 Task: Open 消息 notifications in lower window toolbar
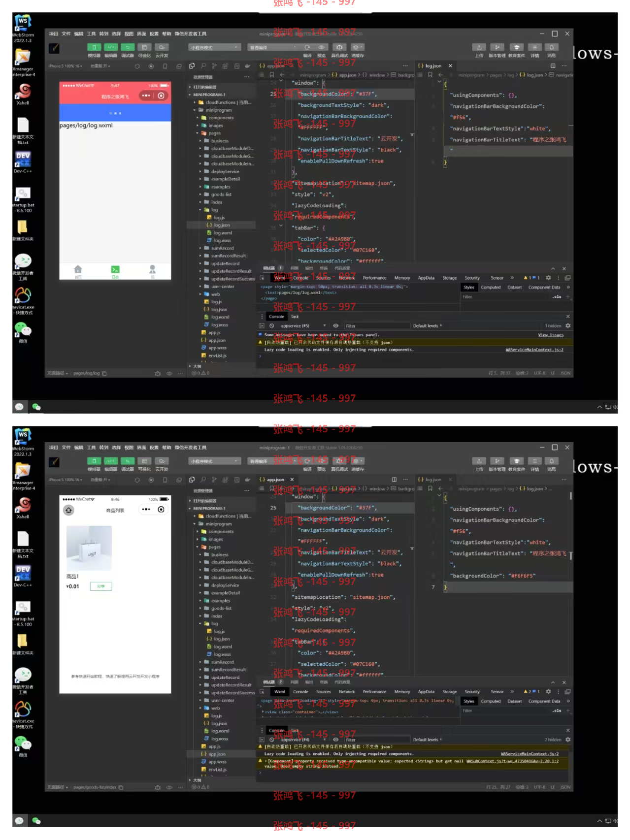coord(552,461)
